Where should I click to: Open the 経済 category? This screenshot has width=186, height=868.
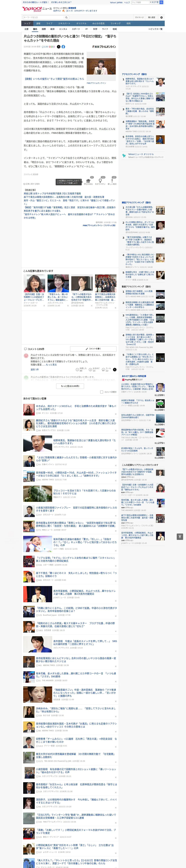(x=52, y=29)
